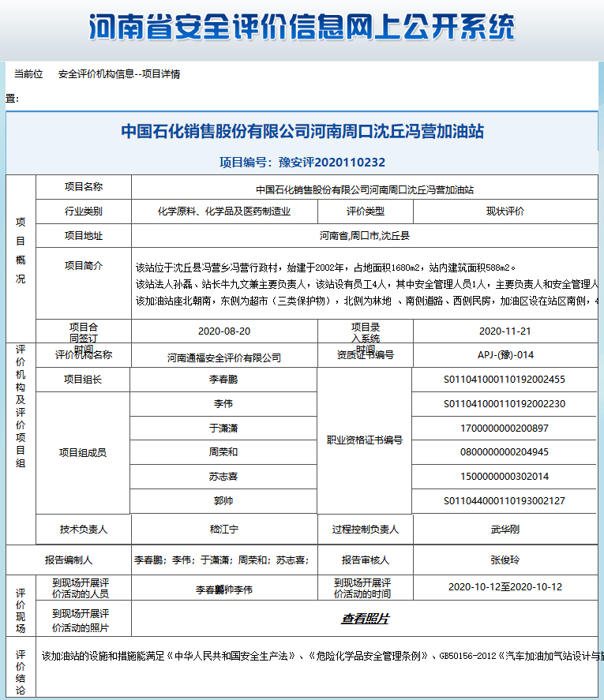
Task: Click the site banner title 河南省安全评价信息网上公开系统
Action: click(302, 28)
